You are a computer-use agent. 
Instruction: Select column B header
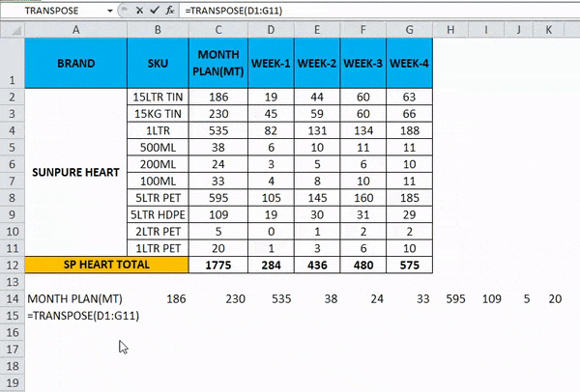click(x=158, y=30)
